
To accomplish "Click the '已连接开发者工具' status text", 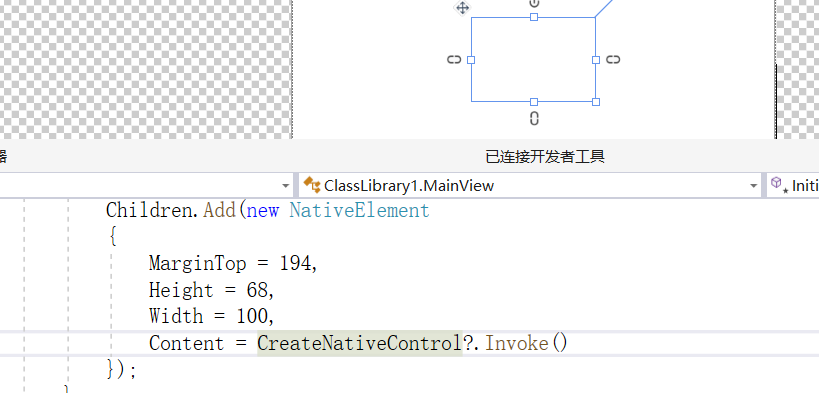I will click(545, 157).
